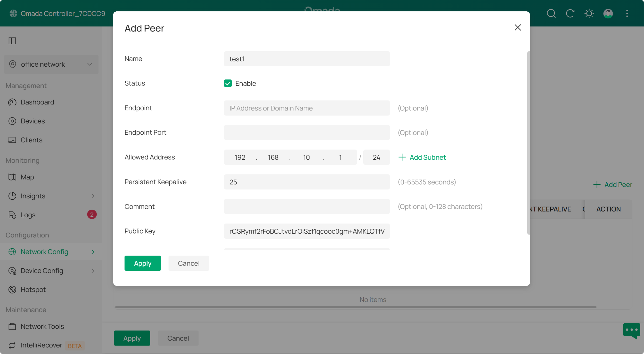Click the Public Key input field

tap(307, 231)
